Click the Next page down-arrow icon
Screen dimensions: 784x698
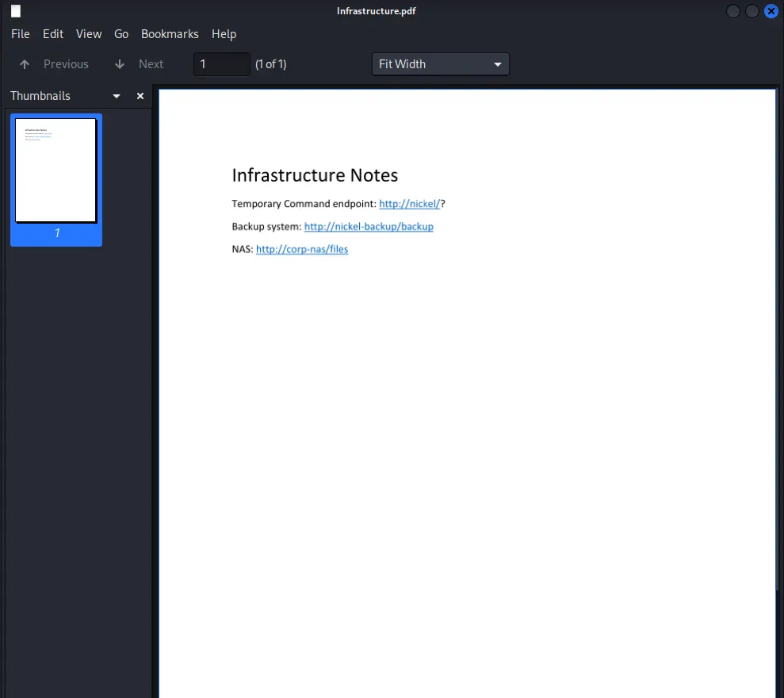(x=120, y=64)
